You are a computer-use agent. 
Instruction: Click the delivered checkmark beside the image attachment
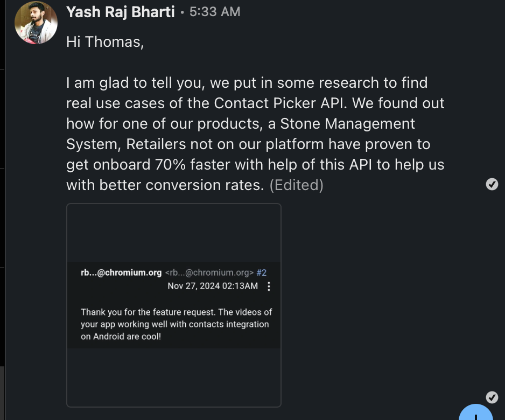[x=492, y=397]
